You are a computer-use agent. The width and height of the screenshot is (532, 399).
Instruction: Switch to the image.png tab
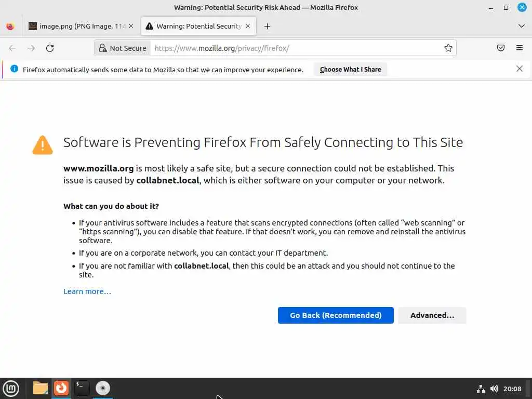pyautogui.click(x=77, y=26)
